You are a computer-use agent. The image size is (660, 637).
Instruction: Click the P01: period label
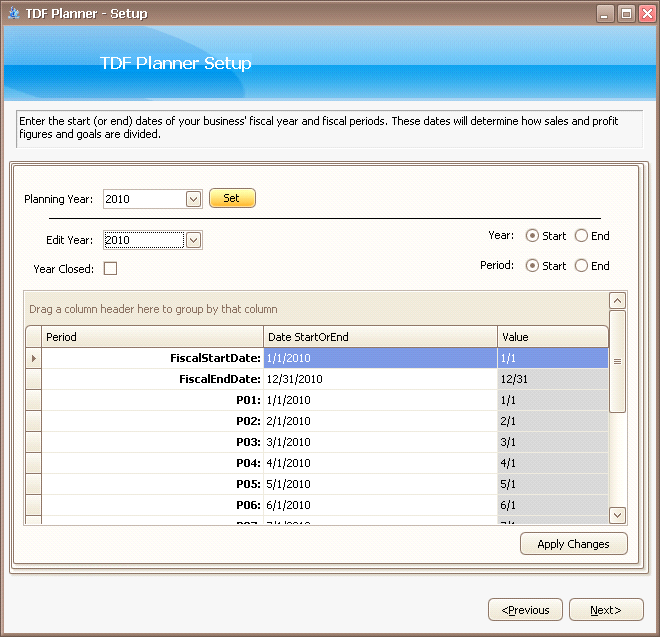pyautogui.click(x=248, y=400)
